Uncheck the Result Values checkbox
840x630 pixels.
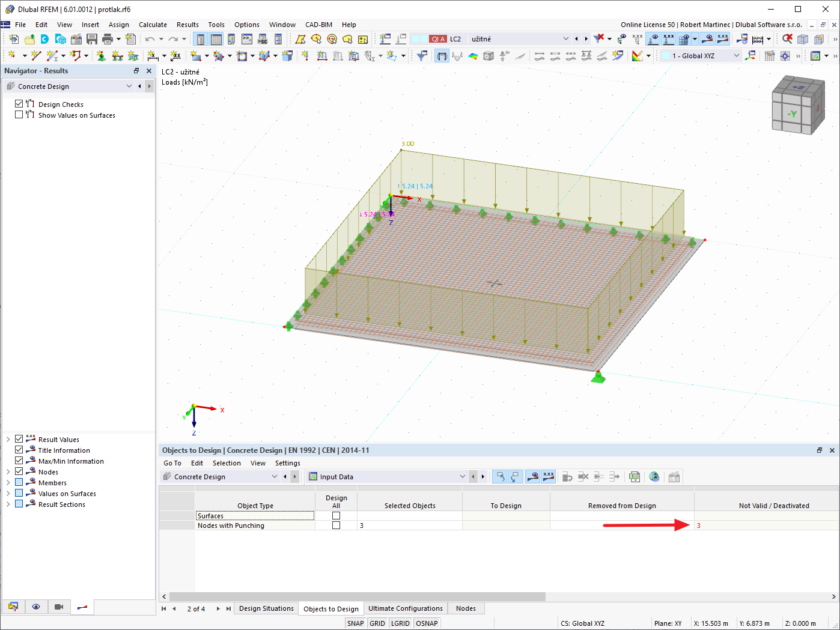(19, 439)
